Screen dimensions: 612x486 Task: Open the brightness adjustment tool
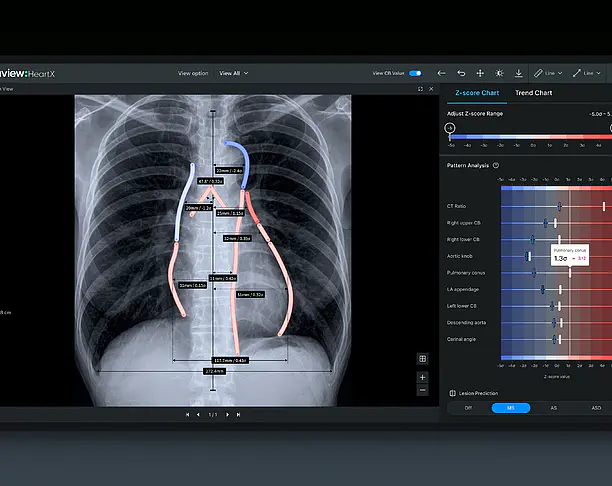[x=499, y=73]
